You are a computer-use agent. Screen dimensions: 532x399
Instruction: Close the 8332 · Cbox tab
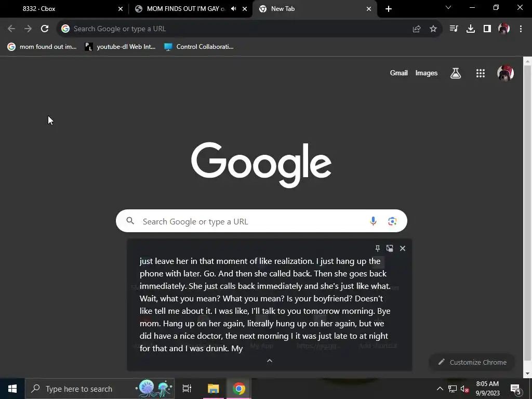click(121, 9)
